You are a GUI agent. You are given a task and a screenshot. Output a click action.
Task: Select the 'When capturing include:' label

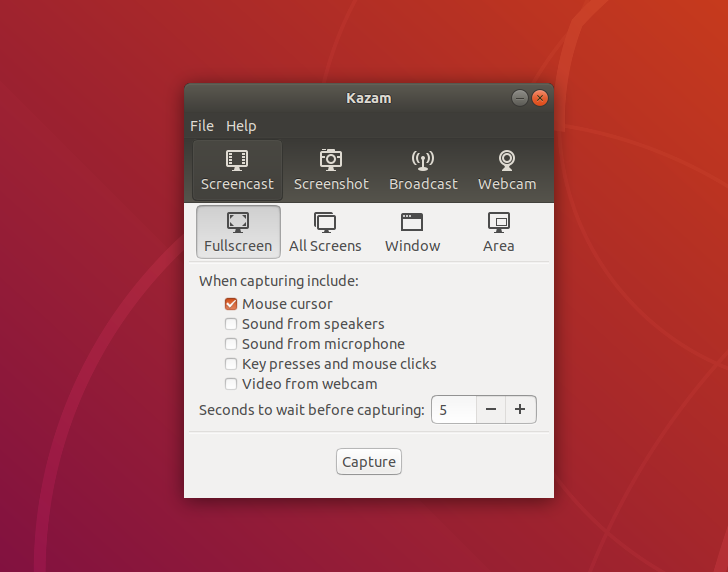279,281
